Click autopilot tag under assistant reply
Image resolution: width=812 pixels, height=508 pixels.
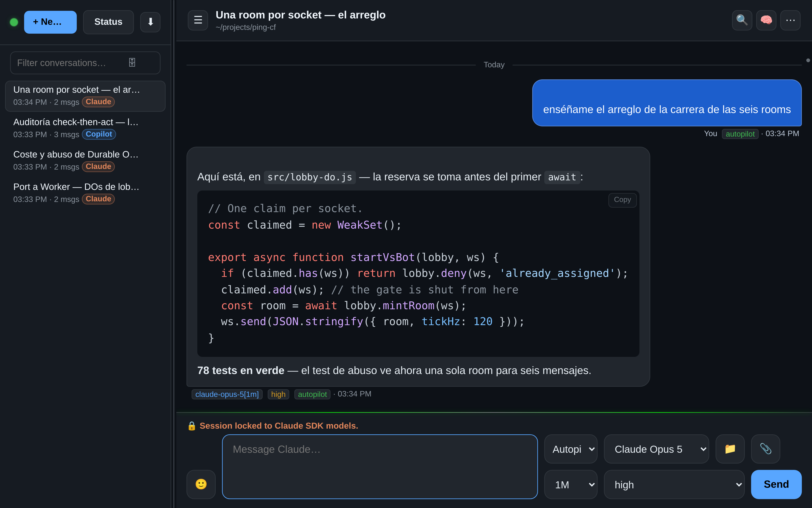312,394
